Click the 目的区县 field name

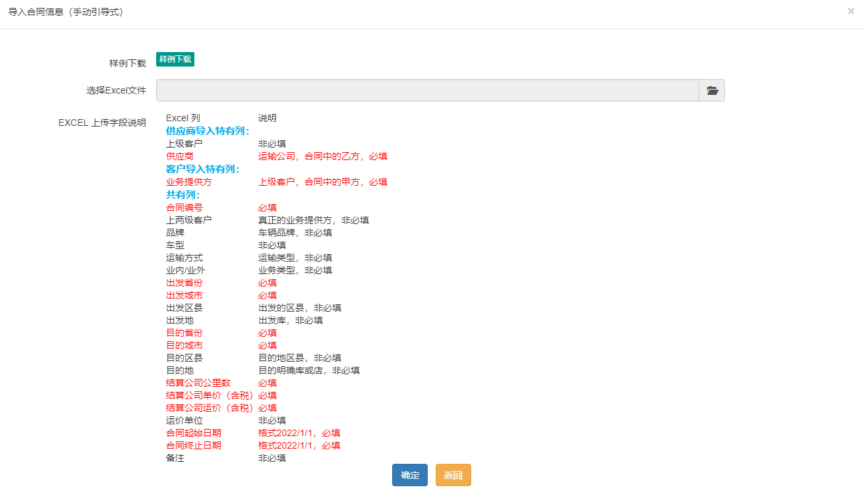(185, 358)
